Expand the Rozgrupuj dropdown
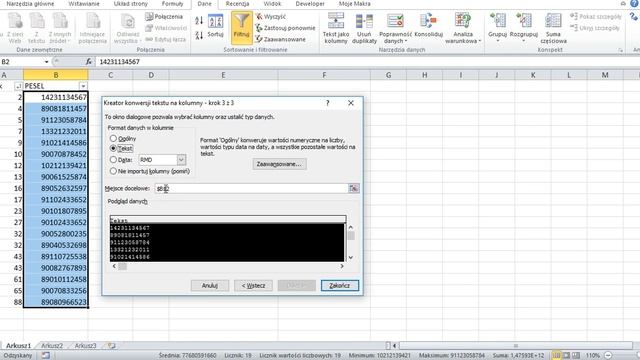Image resolution: width=640 pixels, height=360 pixels. [x=524, y=41]
